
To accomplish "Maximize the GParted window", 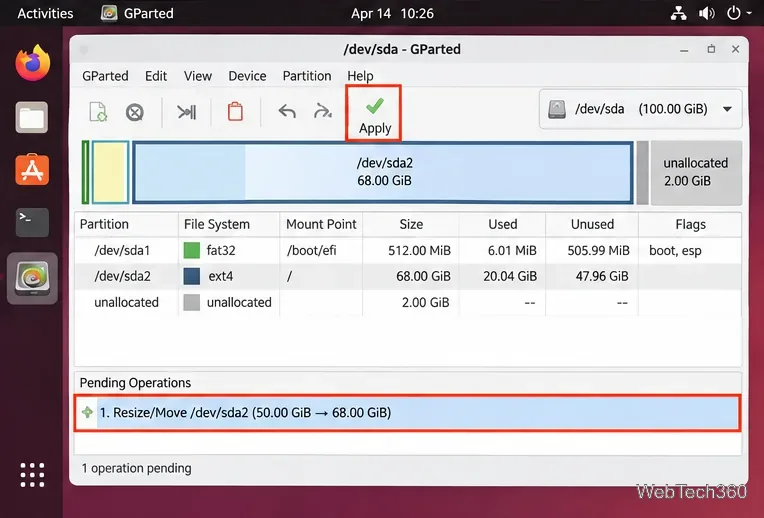I will coord(711,49).
